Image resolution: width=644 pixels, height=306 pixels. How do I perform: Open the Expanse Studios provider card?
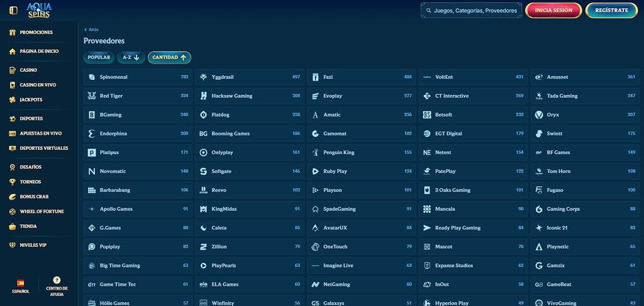coord(473,266)
